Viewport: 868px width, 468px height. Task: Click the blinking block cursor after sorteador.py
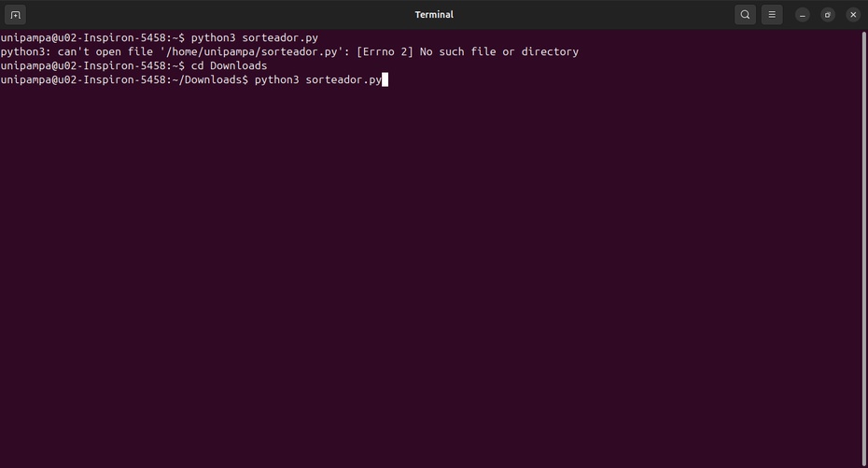point(385,79)
